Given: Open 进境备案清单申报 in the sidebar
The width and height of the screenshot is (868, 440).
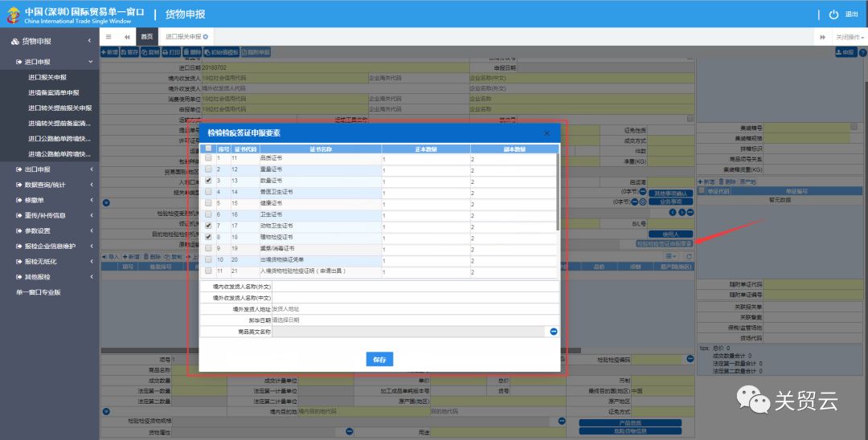Looking at the screenshot, I should (54, 93).
